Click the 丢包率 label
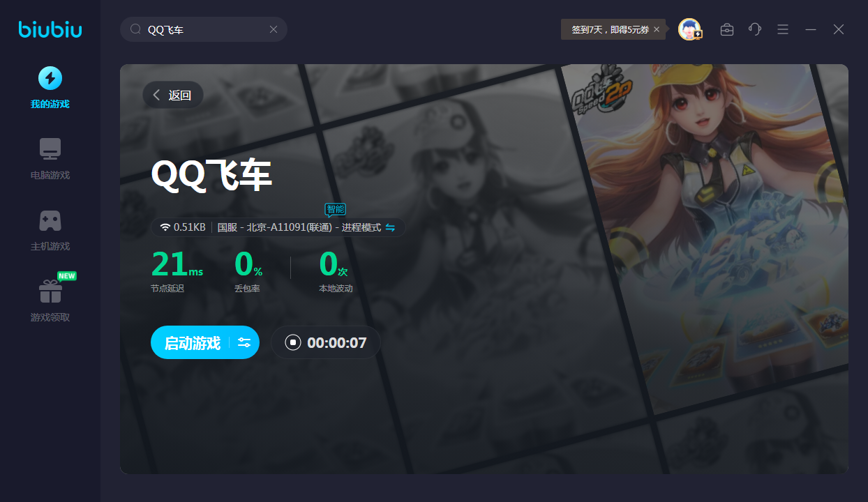The image size is (868, 502). 247,289
